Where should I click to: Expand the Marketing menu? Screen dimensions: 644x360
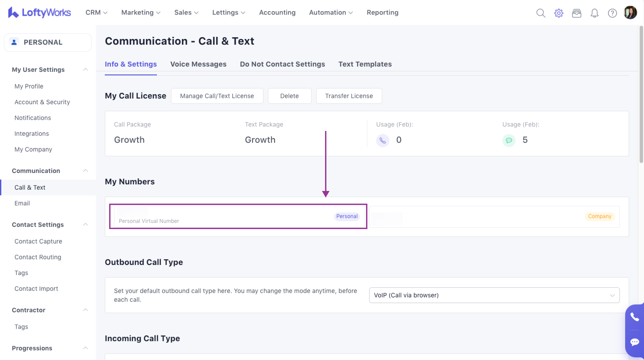click(141, 12)
